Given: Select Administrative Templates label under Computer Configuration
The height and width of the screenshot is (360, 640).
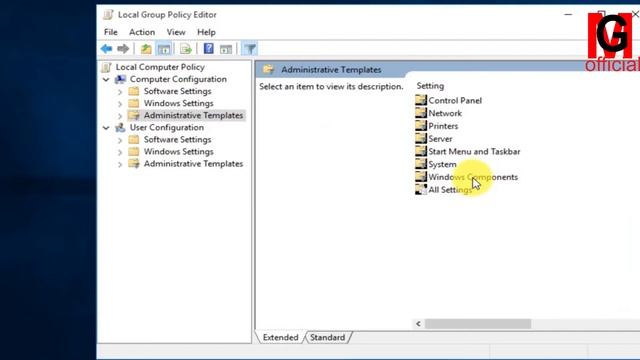Looking at the screenshot, I should [193, 116].
